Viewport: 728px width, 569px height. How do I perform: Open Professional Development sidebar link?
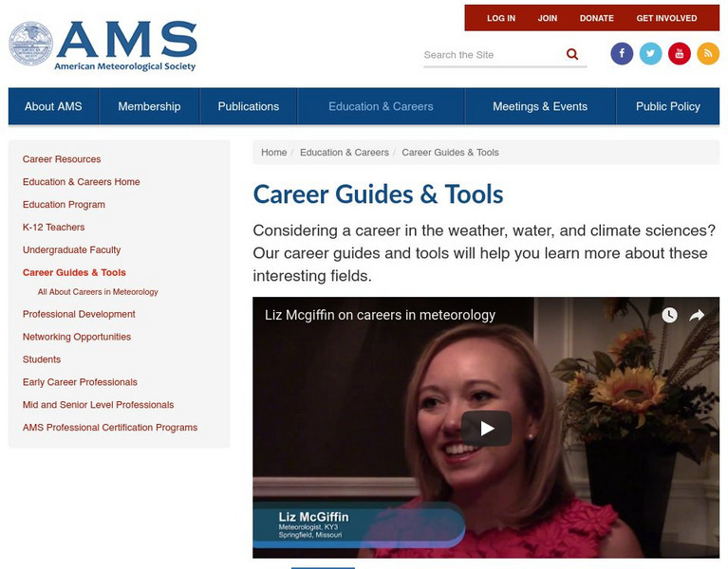79,314
